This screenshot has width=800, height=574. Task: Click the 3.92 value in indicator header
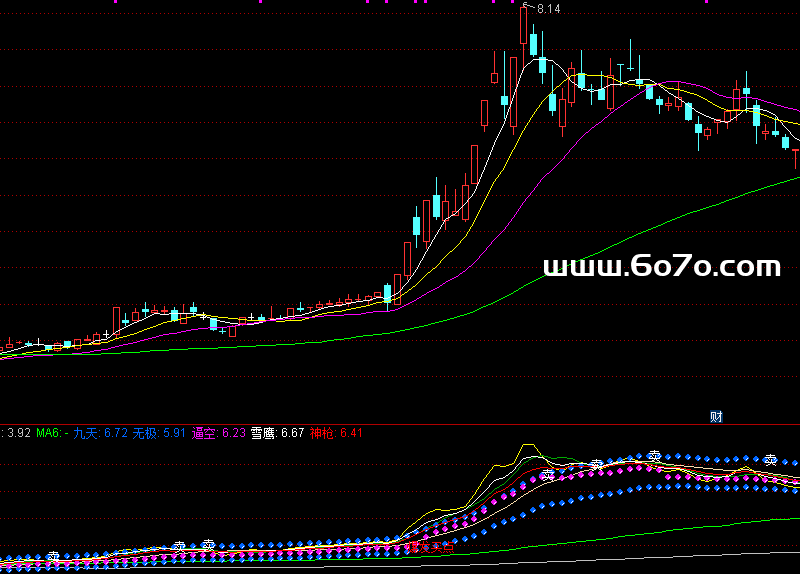[19, 433]
